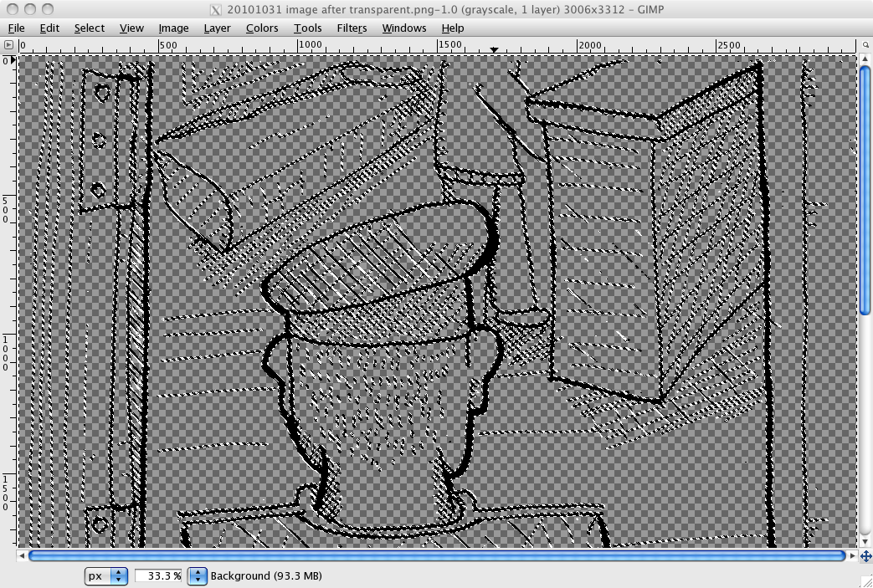
Task: Open the Windows menu
Action: (x=403, y=28)
